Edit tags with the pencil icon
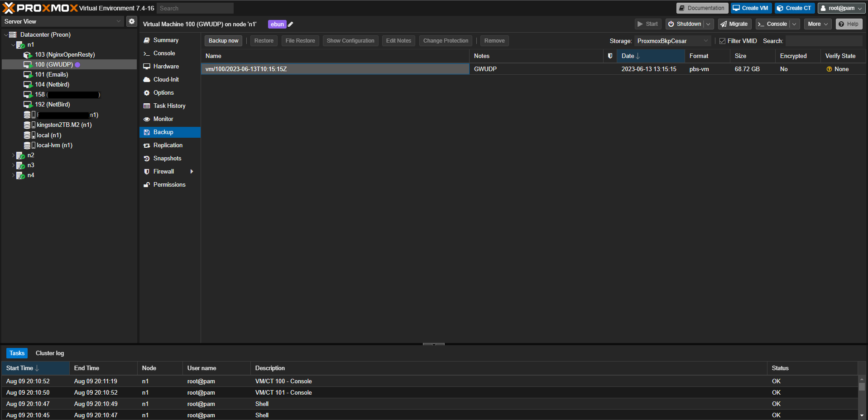The width and height of the screenshot is (868, 420). 291,24
